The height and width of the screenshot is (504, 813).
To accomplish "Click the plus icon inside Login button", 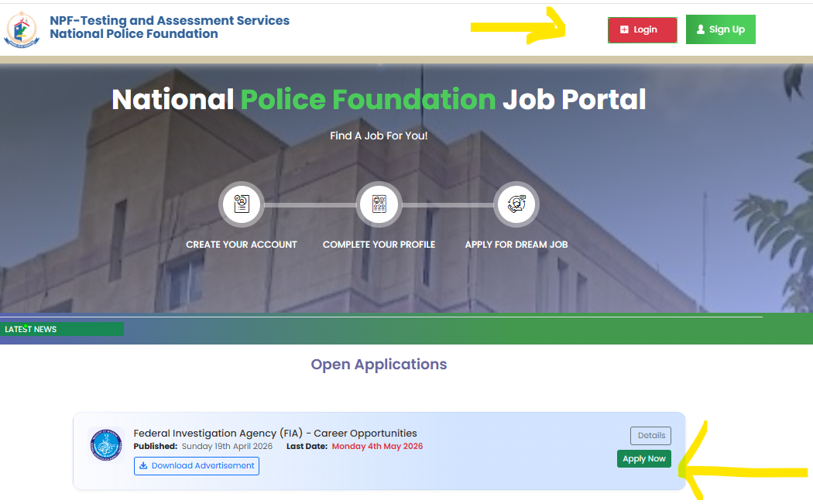I will (x=625, y=29).
